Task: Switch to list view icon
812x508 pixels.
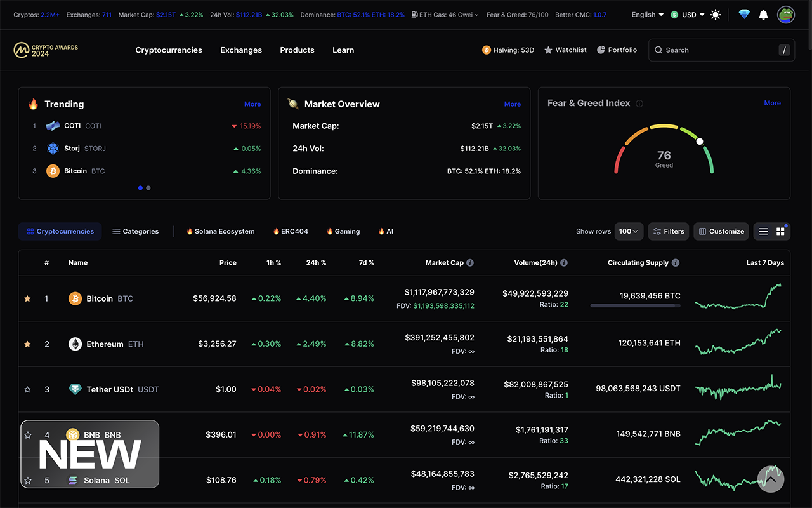Action: click(x=763, y=232)
